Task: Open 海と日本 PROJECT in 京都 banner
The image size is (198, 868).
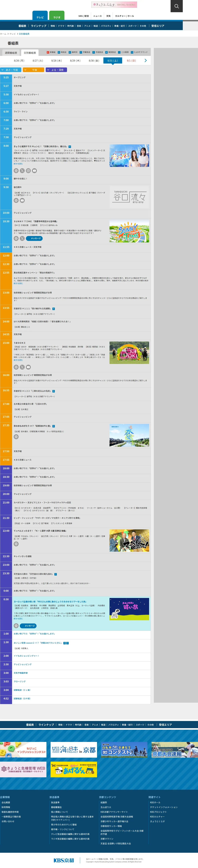Action: [74, 750]
